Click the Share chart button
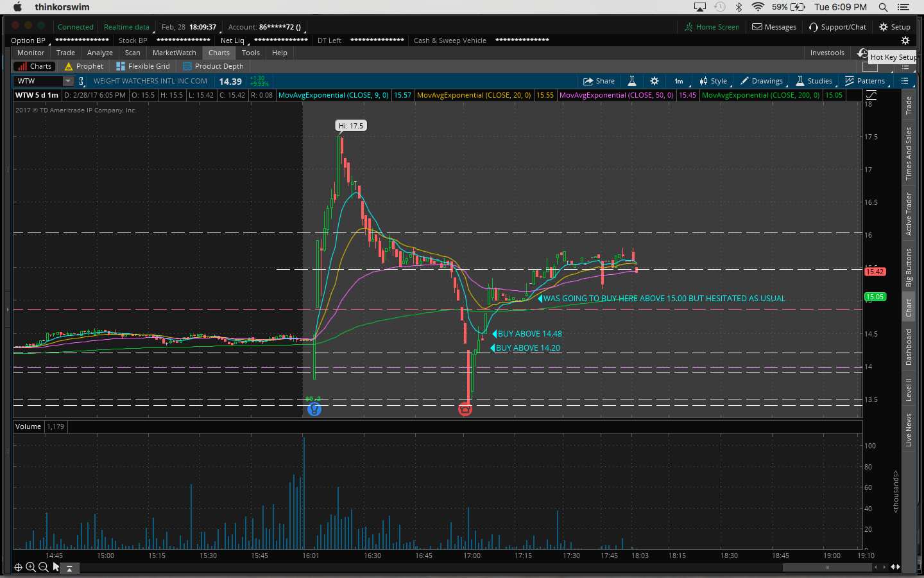 599,81
